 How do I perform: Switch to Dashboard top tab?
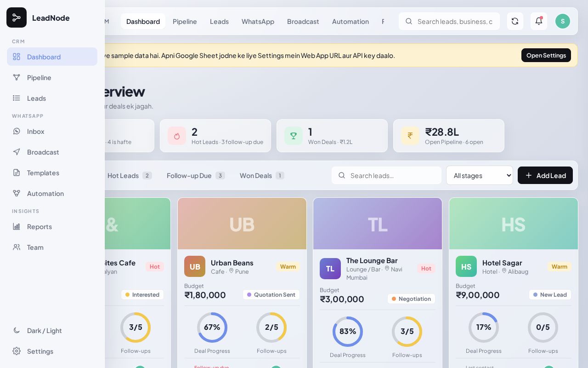pyautogui.click(x=143, y=21)
